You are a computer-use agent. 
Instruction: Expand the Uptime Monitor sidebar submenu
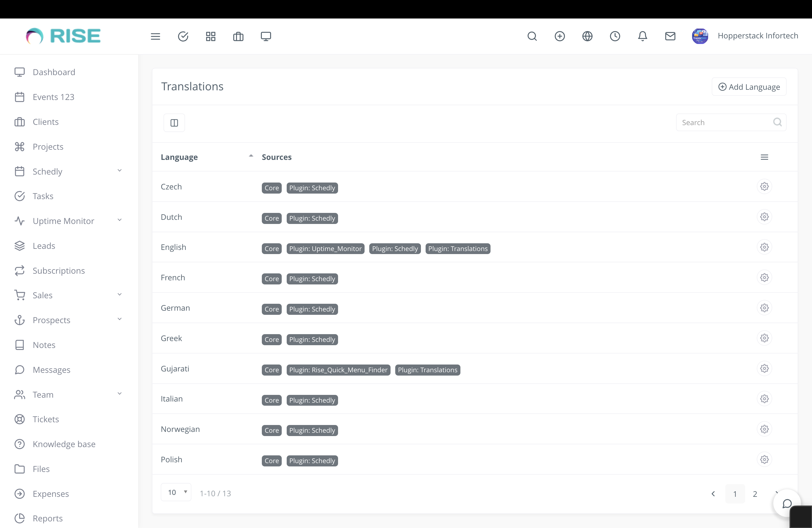[x=119, y=220]
